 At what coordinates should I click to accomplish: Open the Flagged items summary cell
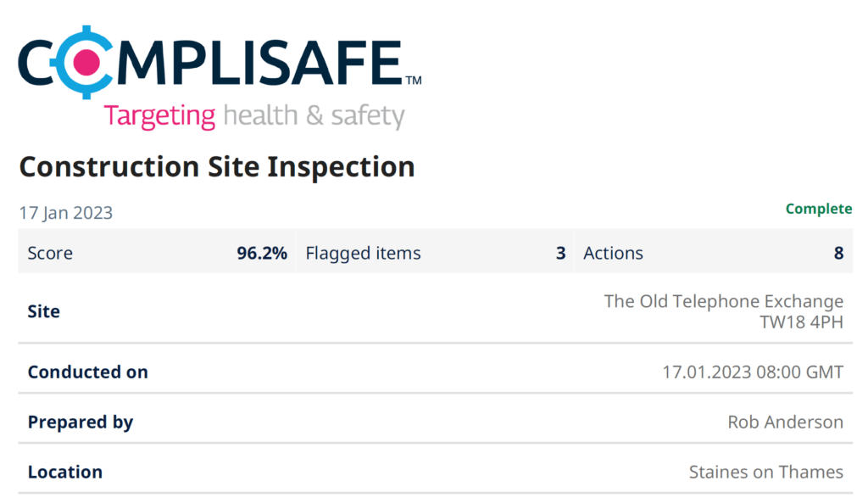[x=435, y=253]
